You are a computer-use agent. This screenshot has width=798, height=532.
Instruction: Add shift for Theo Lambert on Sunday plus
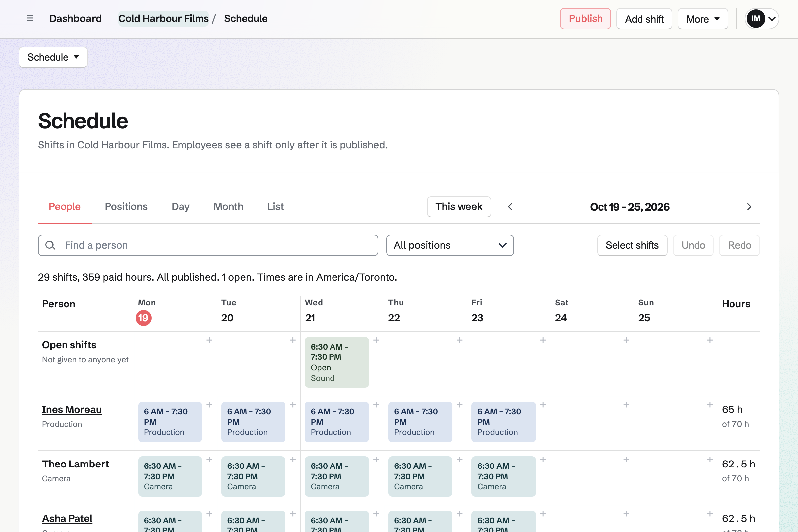point(710,460)
